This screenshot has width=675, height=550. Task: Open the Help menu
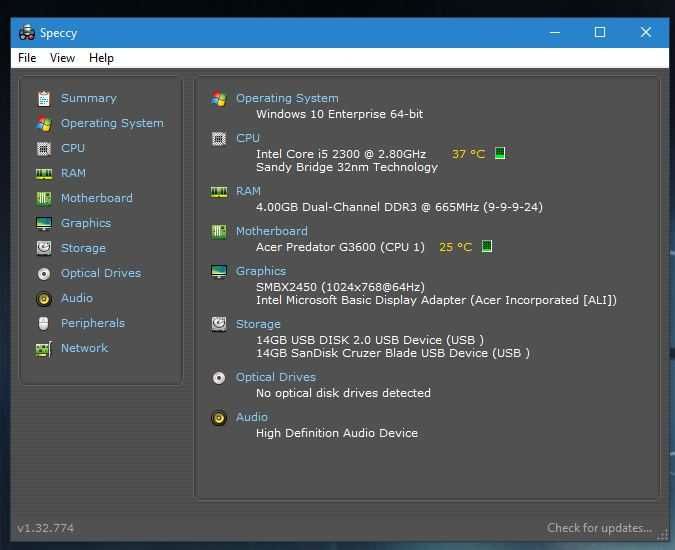click(101, 58)
